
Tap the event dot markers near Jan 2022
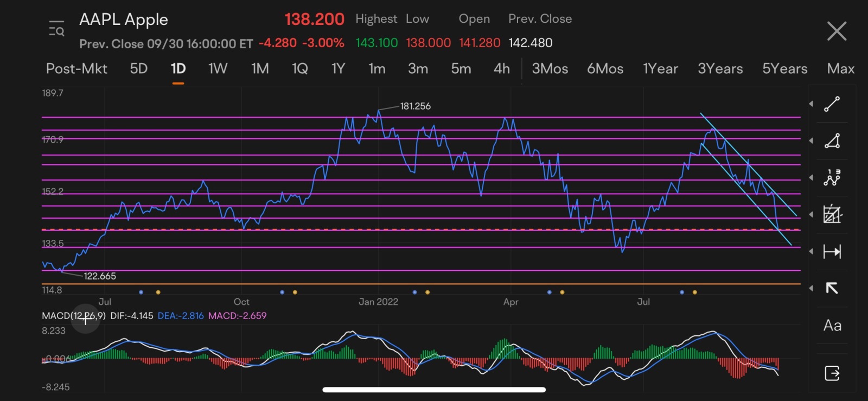421,292
